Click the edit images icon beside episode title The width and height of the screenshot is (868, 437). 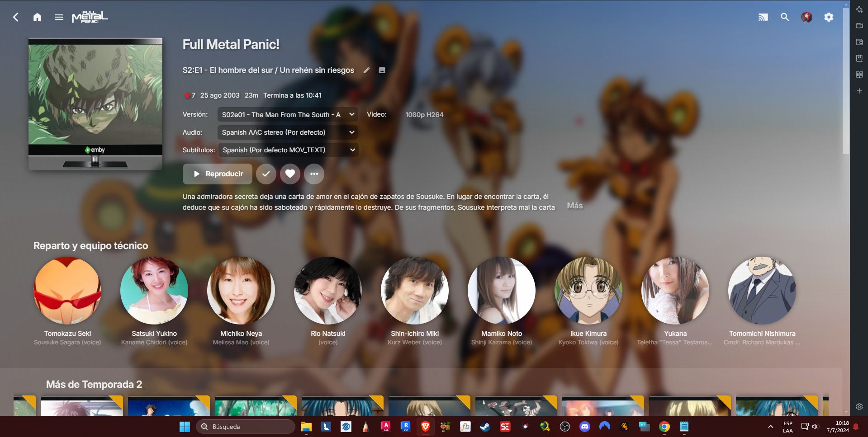(x=382, y=70)
